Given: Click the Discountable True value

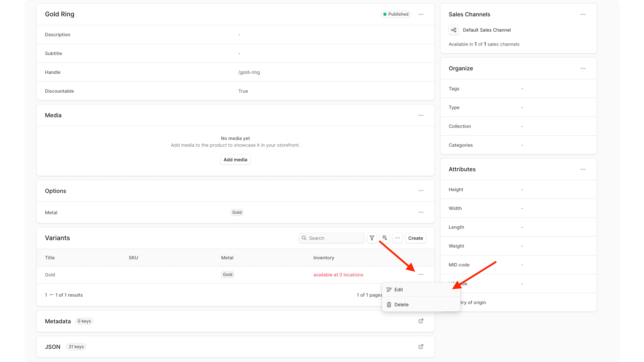Looking at the screenshot, I should coord(243,91).
